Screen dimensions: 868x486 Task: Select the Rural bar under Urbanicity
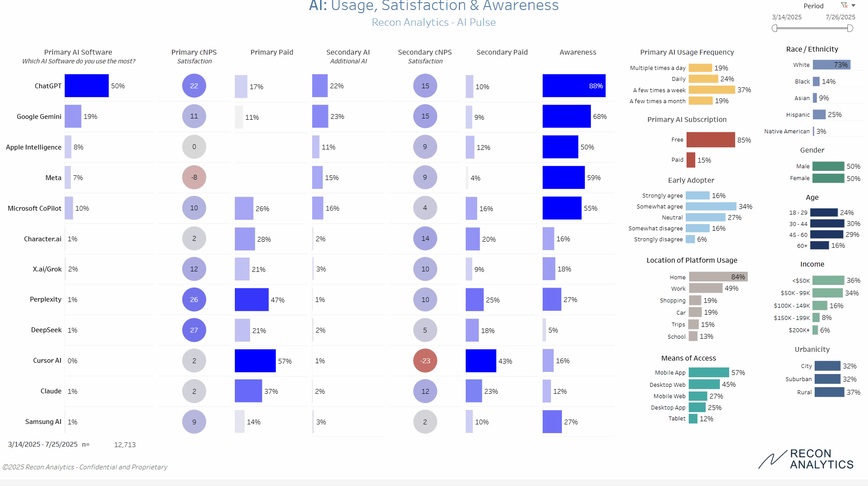point(830,392)
